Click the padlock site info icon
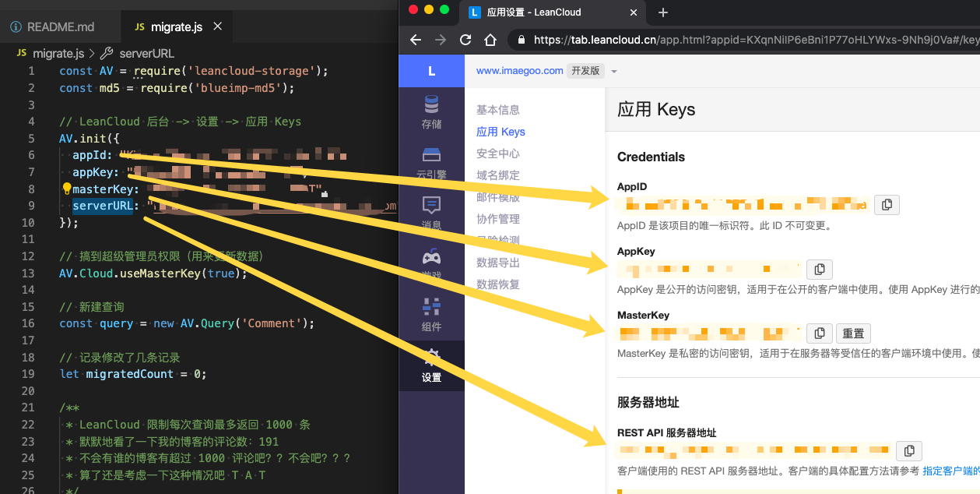980x494 pixels. tap(521, 40)
